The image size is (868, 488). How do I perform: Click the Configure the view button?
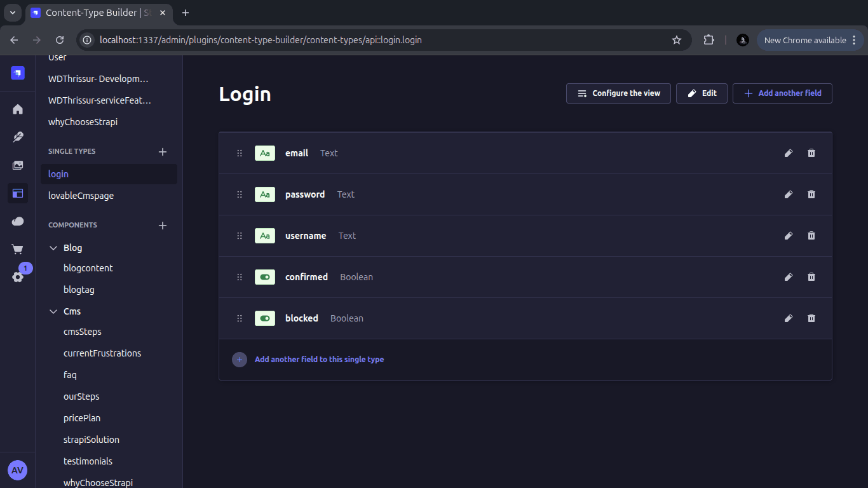(618, 93)
